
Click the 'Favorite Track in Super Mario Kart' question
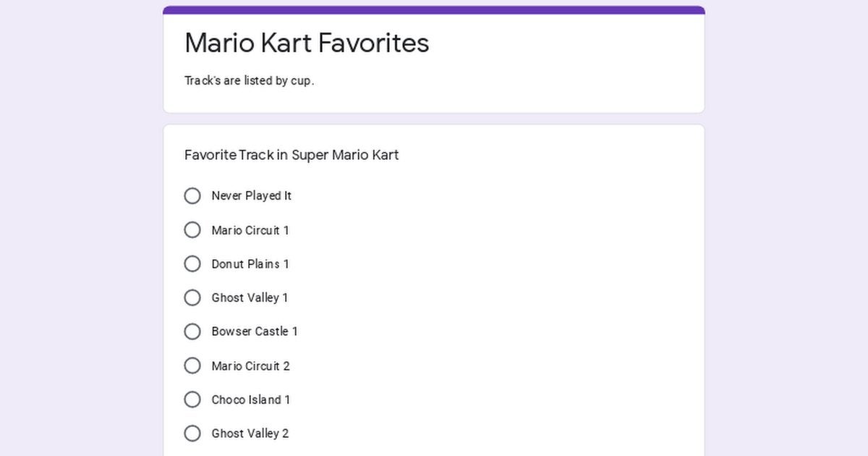292,155
